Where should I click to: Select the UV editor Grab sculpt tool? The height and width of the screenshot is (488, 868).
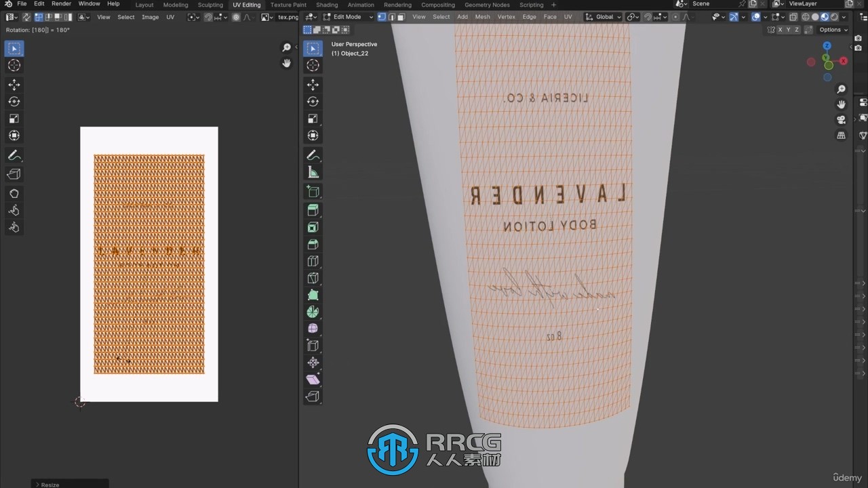[x=14, y=193]
